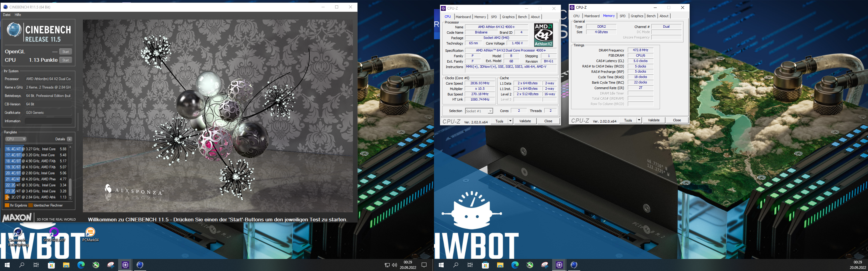
Task: Select ranking row 16 with score 5.88
Action: (36, 149)
